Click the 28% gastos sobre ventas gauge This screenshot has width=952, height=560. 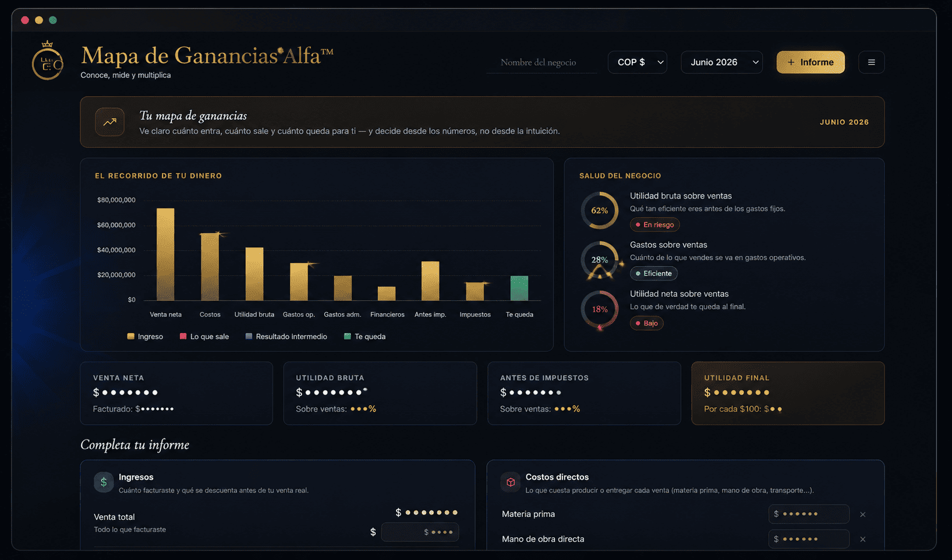pos(600,260)
